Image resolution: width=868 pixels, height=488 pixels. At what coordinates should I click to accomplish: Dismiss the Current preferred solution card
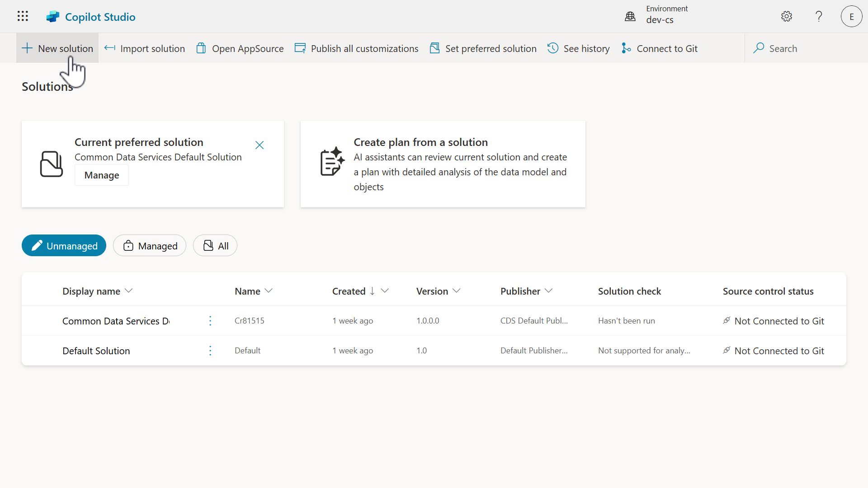click(x=259, y=145)
